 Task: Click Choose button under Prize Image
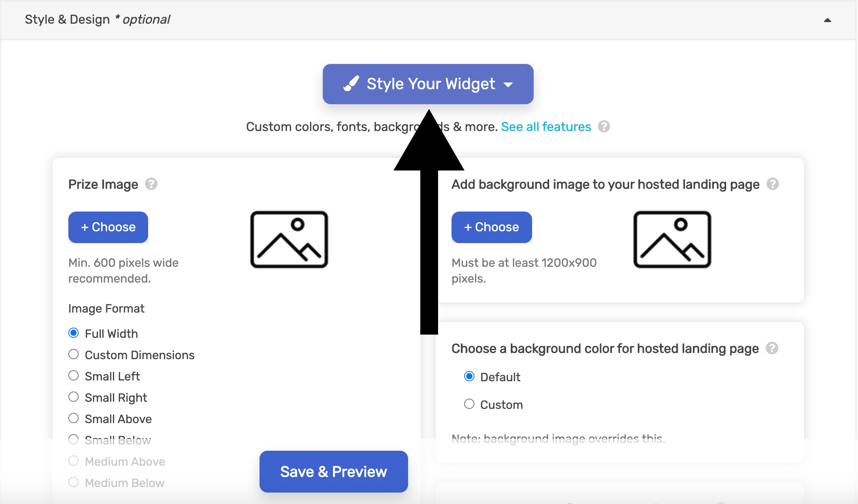[x=108, y=227]
